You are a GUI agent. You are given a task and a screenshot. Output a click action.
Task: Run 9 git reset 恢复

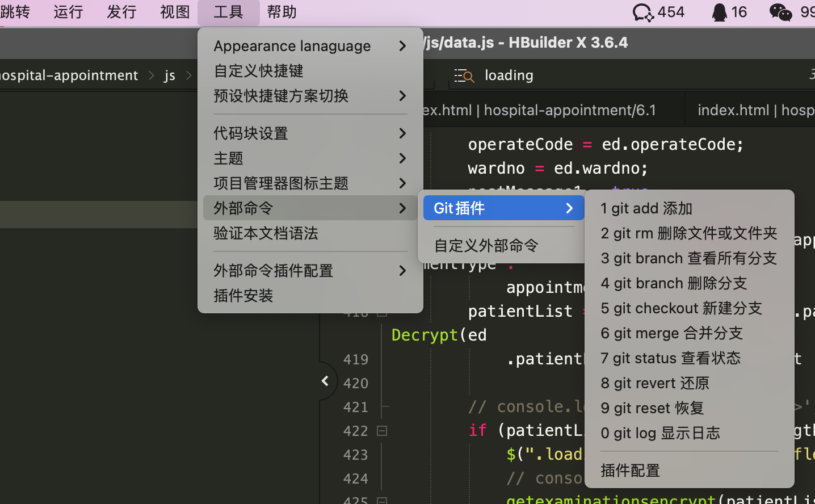(690, 408)
